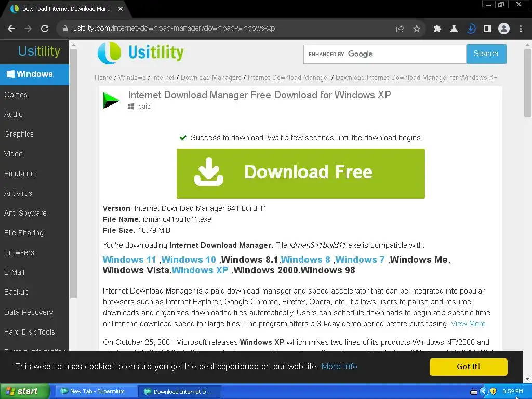This screenshot has height=399, width=532.
Task: Open the extensions puzzle icon
Action: click(437, 29)
